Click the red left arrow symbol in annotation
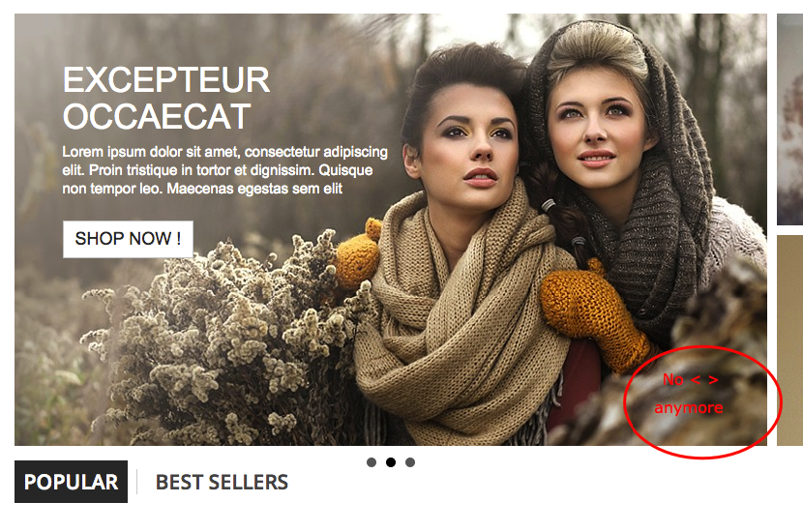Image resolution: width=803 pixels, height=532 pixels. click(x=696, y=380)
